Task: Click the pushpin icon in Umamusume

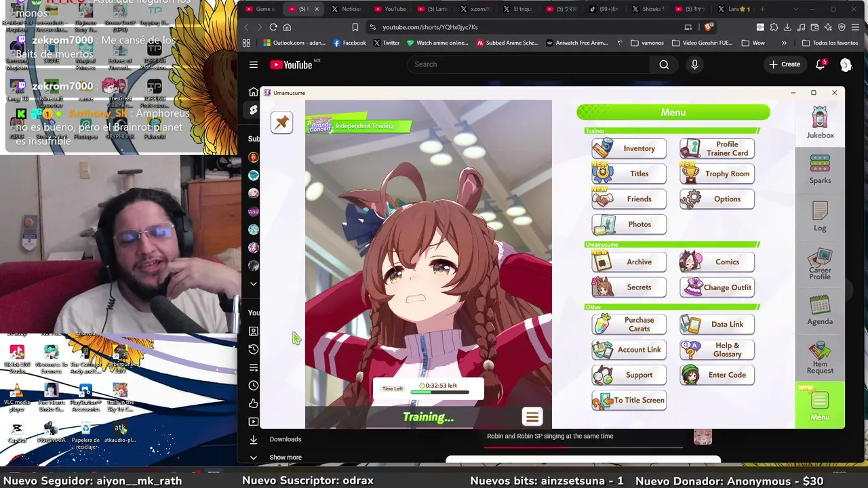Action: 281,122
